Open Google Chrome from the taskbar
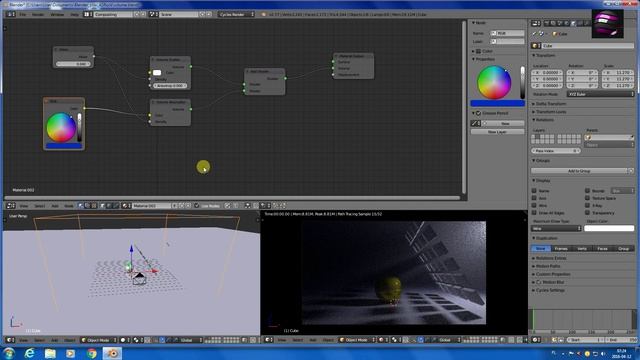 (91, 353)
